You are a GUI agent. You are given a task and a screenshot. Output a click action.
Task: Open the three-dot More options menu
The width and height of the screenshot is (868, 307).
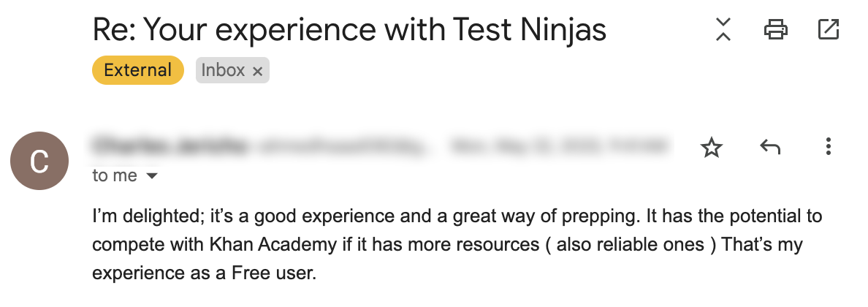point(828,147)
